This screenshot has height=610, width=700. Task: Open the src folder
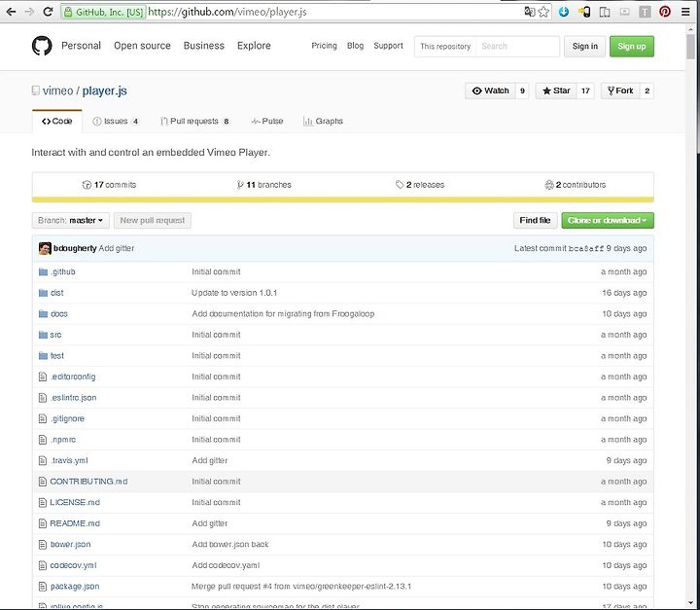55,335
